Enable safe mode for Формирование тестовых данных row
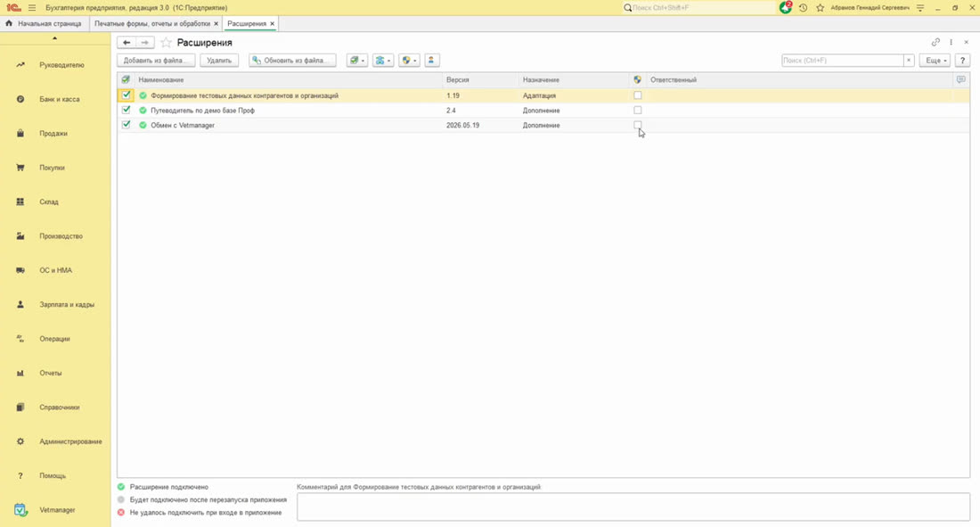Screen dimensions: 980x527 click(638, 95)
